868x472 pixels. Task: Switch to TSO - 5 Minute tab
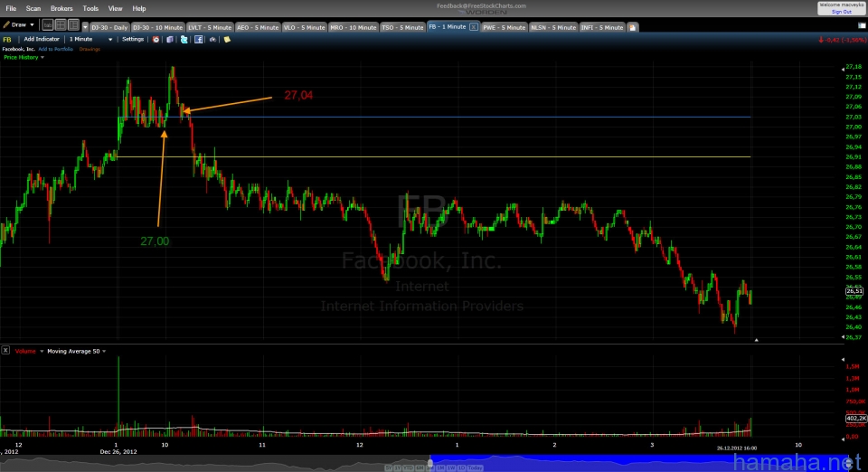pyautogui.click(x=402, y=27)
